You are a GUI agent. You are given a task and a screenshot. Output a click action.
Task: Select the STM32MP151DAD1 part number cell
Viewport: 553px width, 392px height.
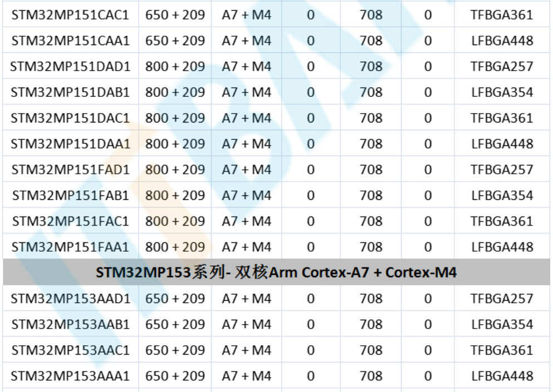click(x=71, y=66)
